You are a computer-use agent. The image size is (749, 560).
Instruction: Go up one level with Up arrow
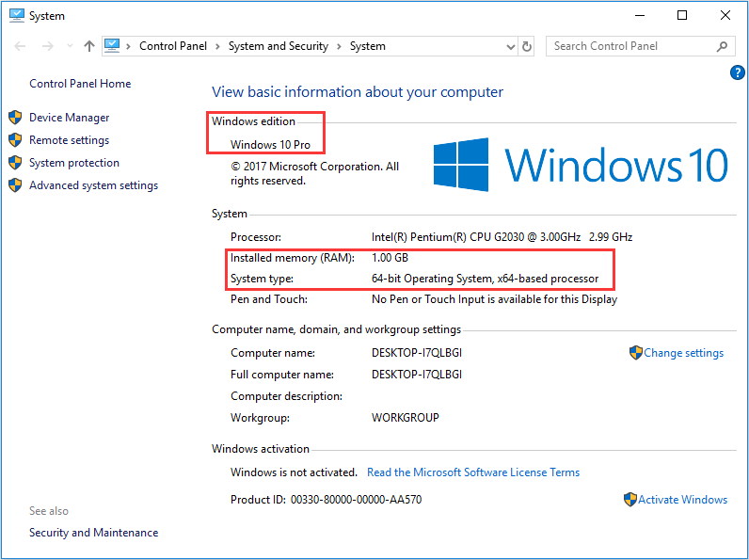[89, 46]
